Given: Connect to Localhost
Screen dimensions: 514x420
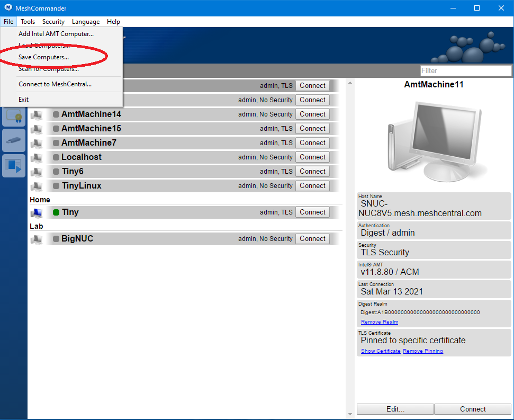Looking at the screenshot, I should point(312,157).
